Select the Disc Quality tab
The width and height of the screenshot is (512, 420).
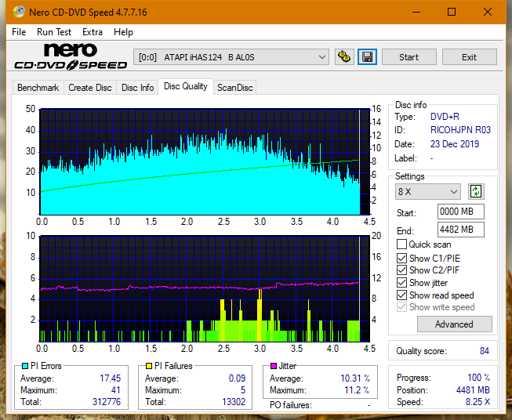[186, 86]
